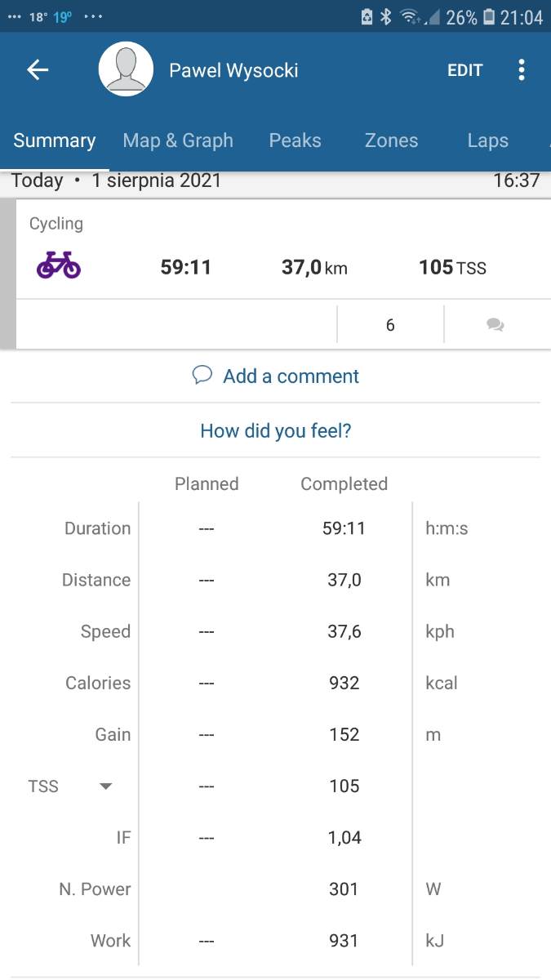Tap the Bluetooth status bar icon
The image size is (551, 980).
point(386,16)
